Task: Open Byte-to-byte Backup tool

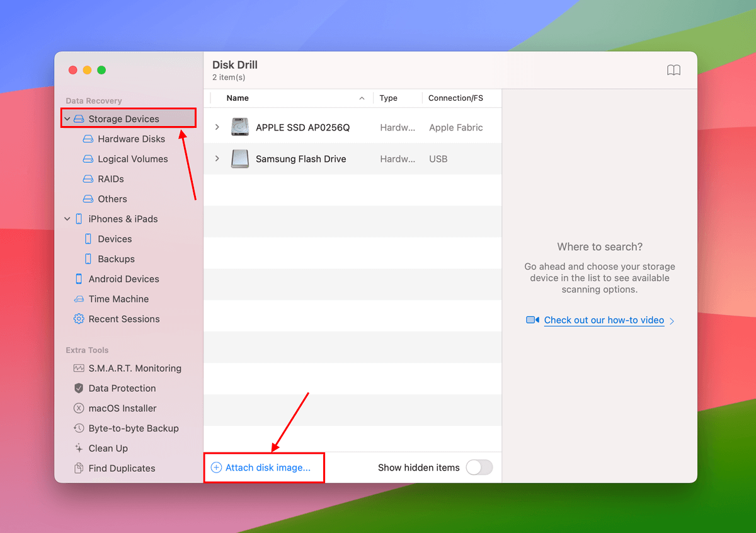Action: click(x=133, y=428)
